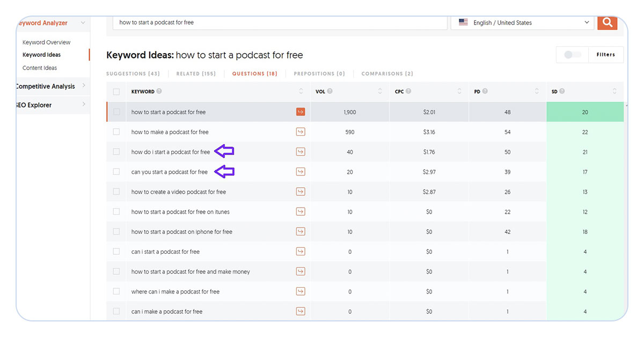Check the box for 'can i start a podcast for free'
The height and width of the screenshot is (337, 644).
pos(116,251)
